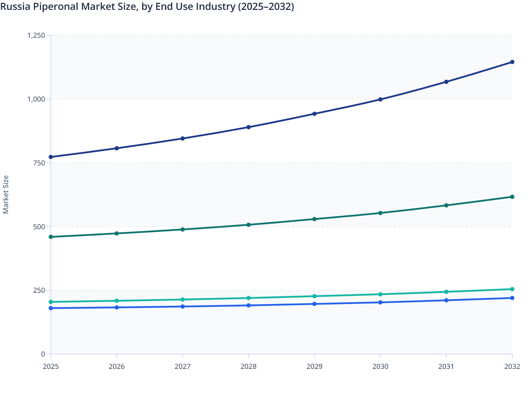The width and height of the screenshot is (532, 395).
Task: Select the 2028 point on the green line
Action: coord(248,224)
